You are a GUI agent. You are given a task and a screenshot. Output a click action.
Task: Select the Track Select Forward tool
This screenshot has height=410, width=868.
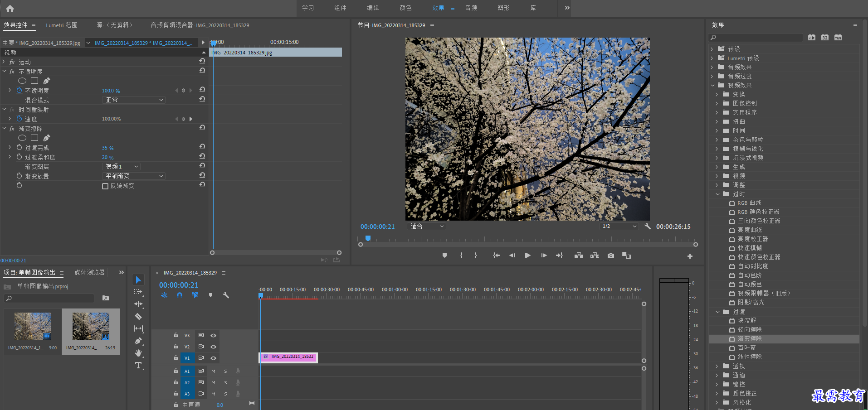tap(138, 292)
